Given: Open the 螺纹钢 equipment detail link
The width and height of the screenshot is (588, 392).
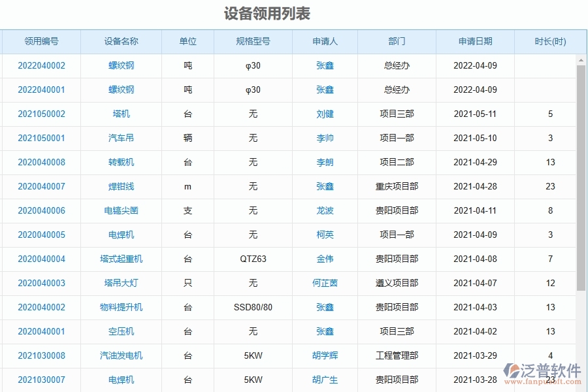Looking at the screenshot, I should [x=119, y=65].
